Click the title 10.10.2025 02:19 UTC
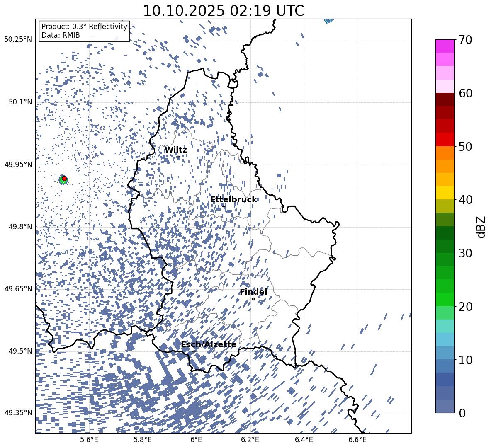Image resolution: width=491 pixels, height=448 pixels. coord(223,11)
